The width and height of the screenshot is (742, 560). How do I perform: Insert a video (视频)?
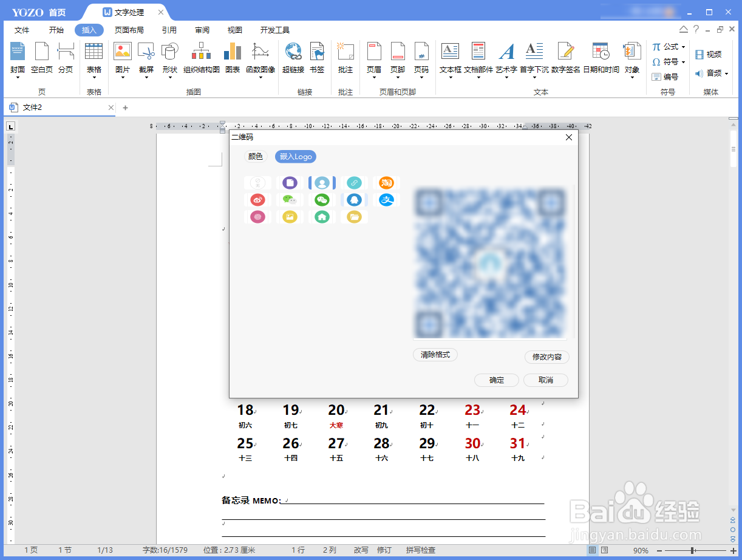click(x=709, y=55)
